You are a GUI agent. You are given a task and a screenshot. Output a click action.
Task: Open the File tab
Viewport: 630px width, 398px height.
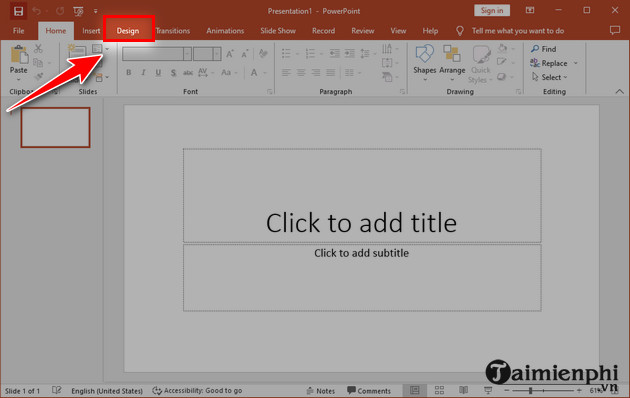18,31
